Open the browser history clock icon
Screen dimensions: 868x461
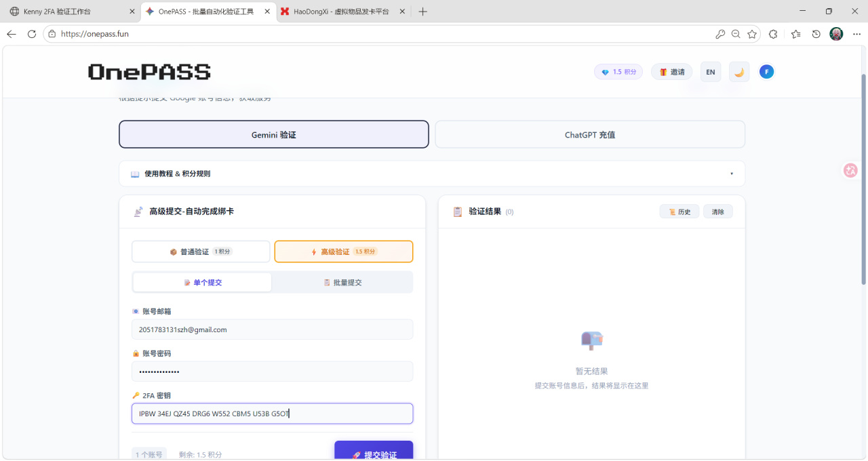[x=816, y=34]
